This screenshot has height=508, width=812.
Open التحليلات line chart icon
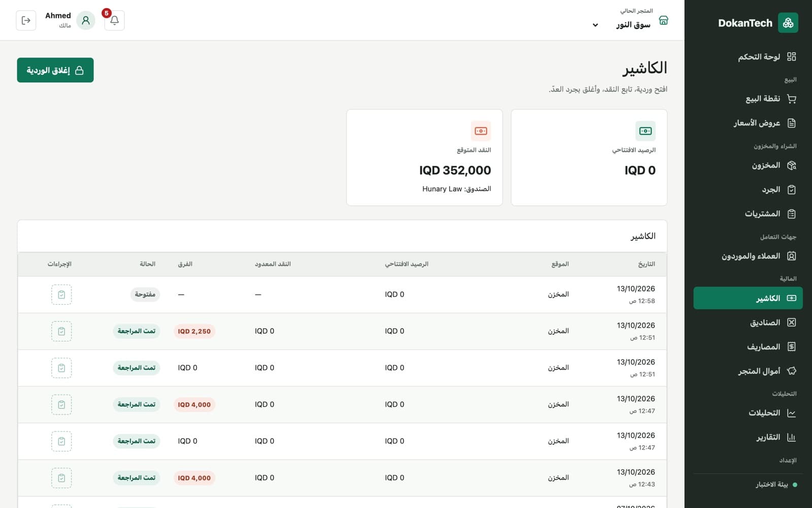click(x=791, y=413)
